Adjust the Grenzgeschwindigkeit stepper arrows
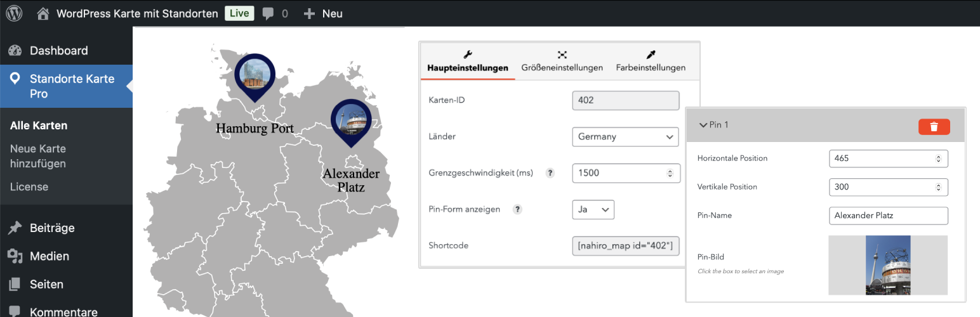The width and height of the screenshot is (980, 317). click(670, 173)
